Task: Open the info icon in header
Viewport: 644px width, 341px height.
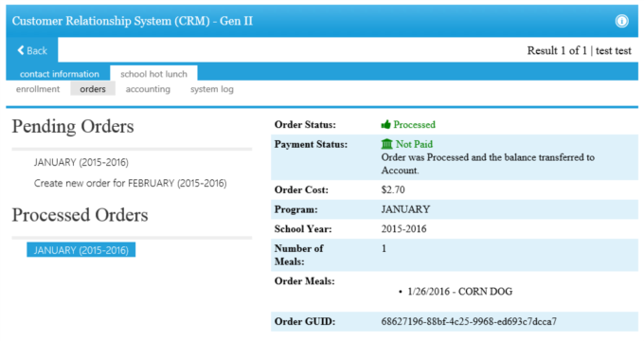Action: pos(621,21)
